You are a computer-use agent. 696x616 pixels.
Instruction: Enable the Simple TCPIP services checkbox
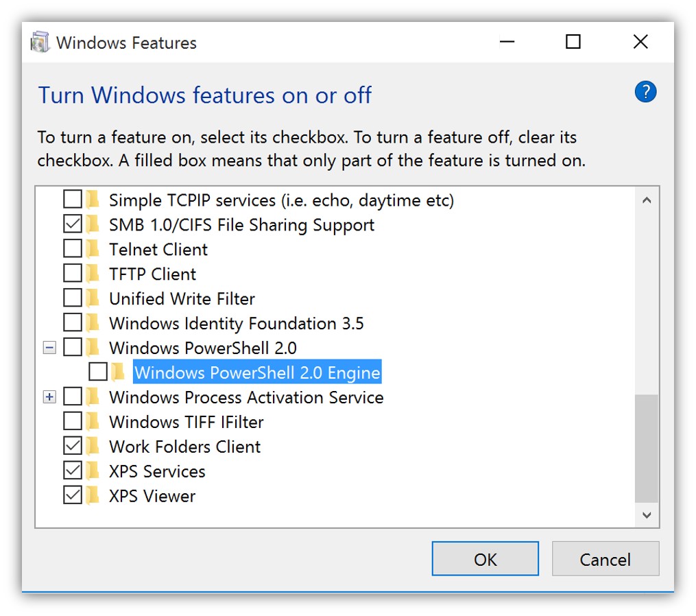click(x=73, y=200)
